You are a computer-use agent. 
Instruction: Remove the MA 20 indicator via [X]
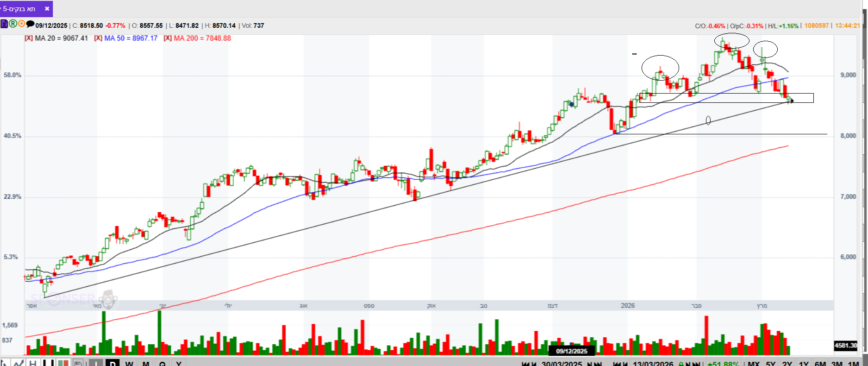point(29,38)
